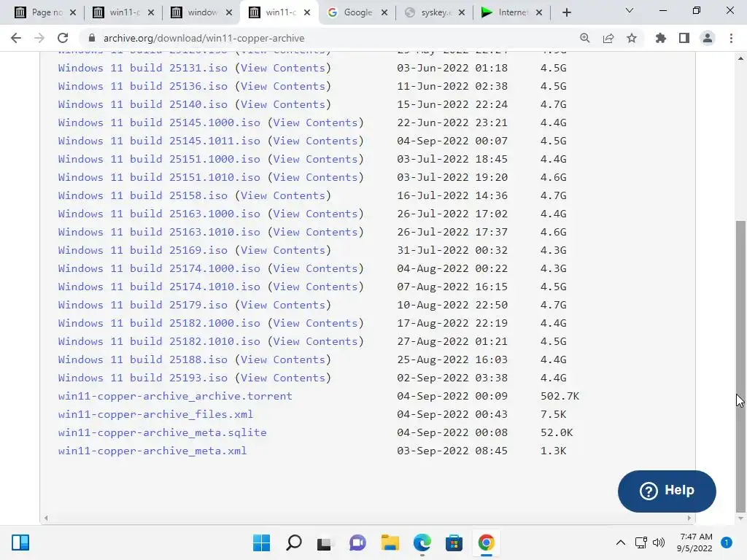The image size is (747, 560).
Task: Open Windows 11 build 25145.1000.iso link
Action: 159,122
